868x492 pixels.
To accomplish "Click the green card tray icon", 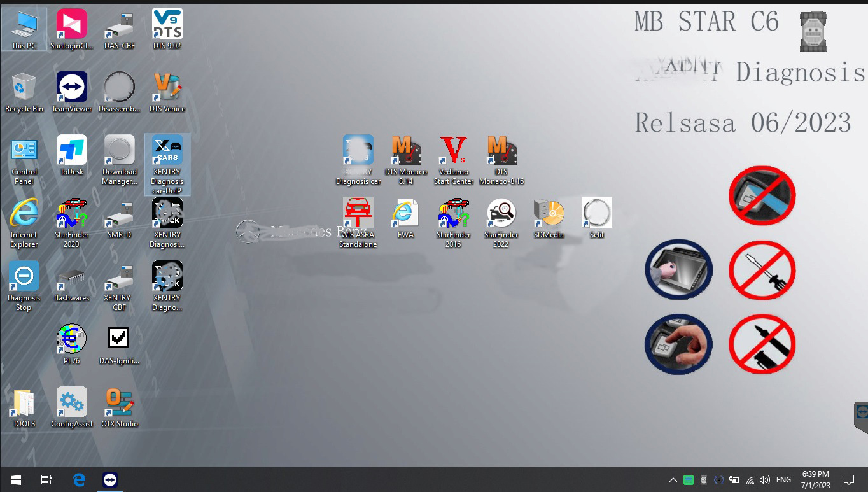I will [688, 480].
